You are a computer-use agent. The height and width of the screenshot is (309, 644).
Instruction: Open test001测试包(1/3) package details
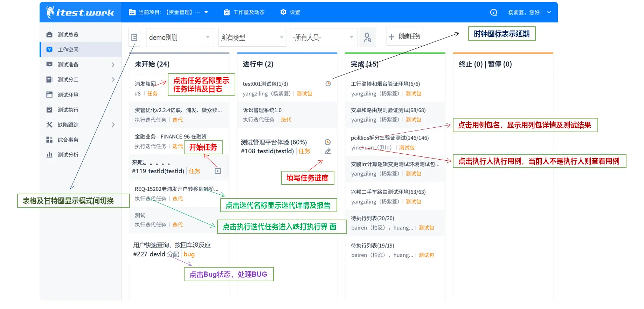click(265, 84)
